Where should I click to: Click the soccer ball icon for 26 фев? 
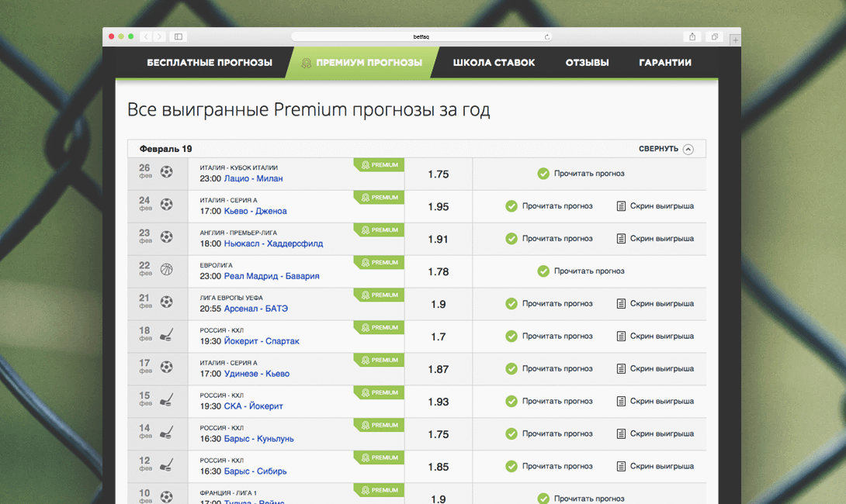(x=166, y=171)
